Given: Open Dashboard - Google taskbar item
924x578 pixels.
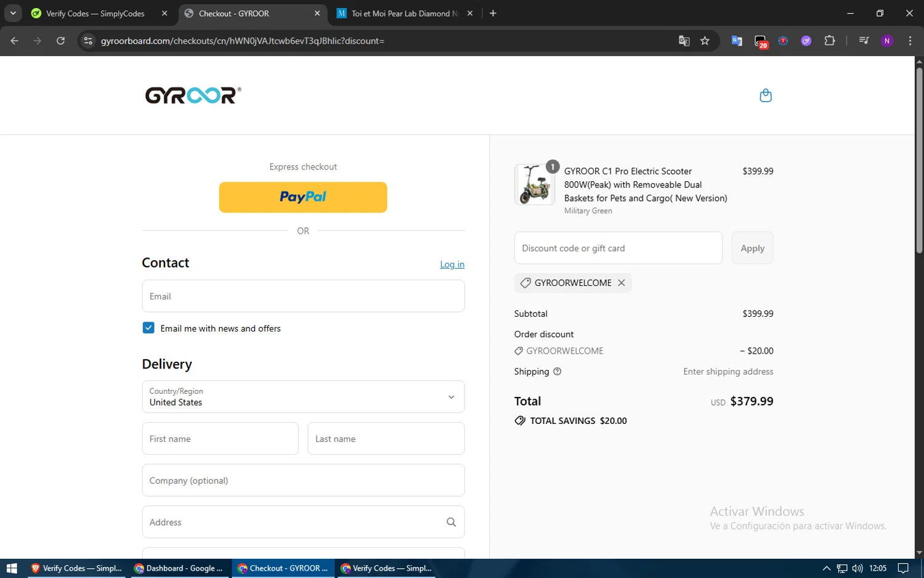Looking at the screenshot, I should click(x=179, y=568).
